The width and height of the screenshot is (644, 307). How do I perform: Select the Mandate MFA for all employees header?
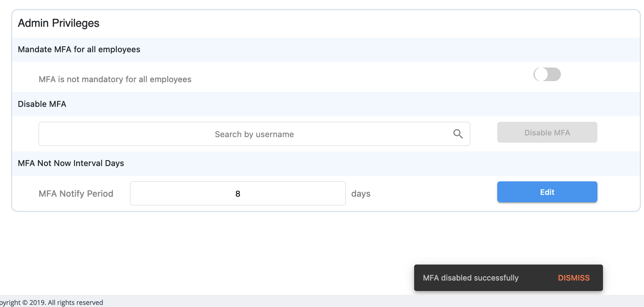click(79, 49)
